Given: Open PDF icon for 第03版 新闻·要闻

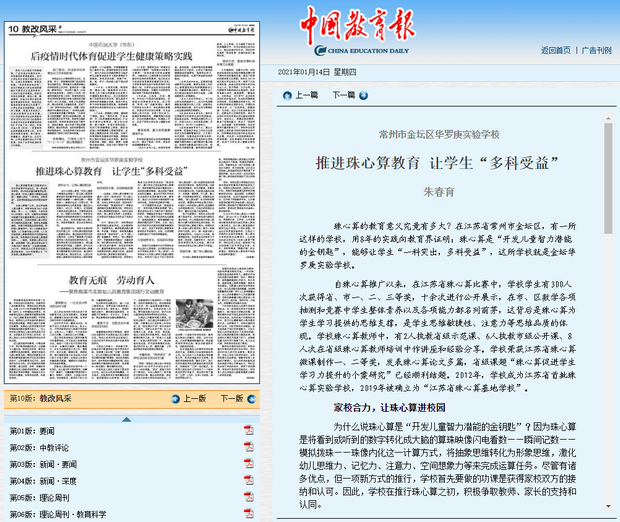Looking at the screenshot, I should coord(248,463).
